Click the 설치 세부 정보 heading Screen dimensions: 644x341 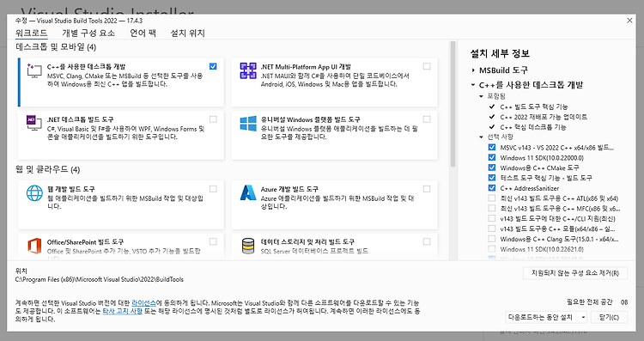500,53
